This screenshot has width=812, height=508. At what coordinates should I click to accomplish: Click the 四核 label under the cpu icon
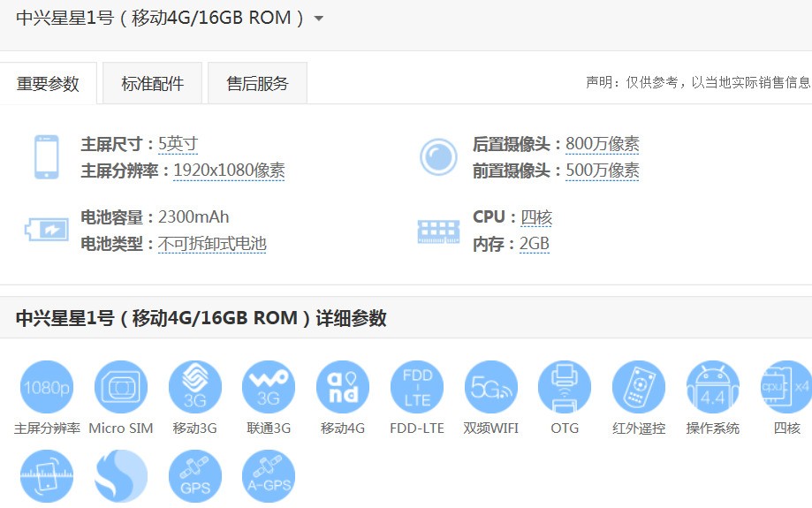(x=786, y=428)
